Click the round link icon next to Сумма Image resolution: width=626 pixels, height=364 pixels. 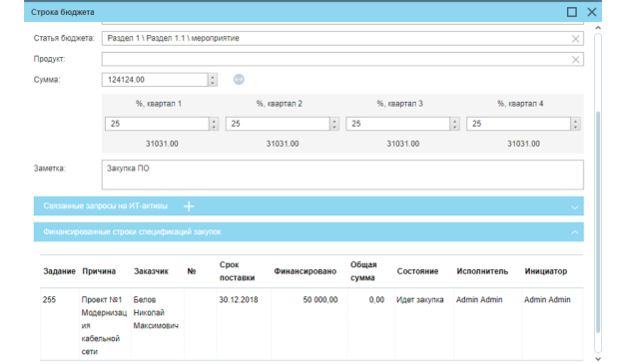click(x=239, y=80)
